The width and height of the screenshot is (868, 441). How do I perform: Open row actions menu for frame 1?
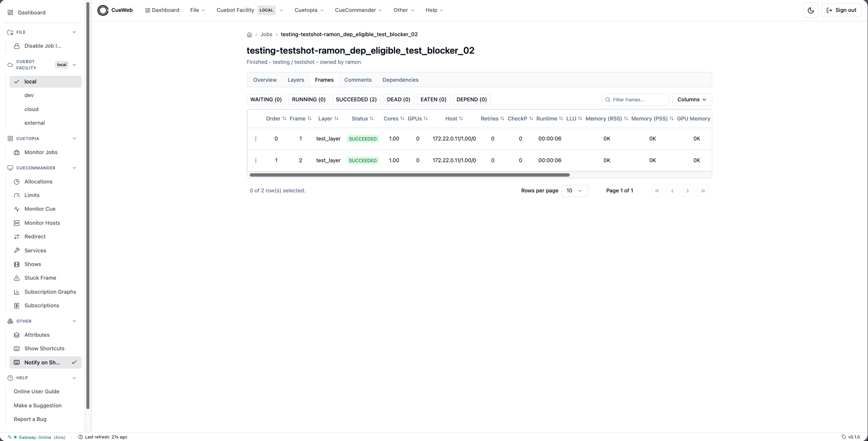pos(256,139)
